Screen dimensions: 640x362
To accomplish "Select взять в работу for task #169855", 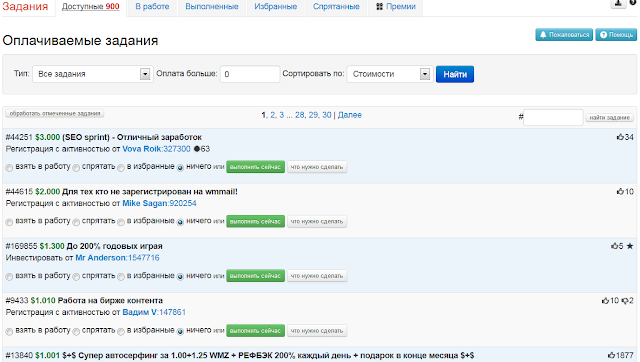I will pos(9,277).
